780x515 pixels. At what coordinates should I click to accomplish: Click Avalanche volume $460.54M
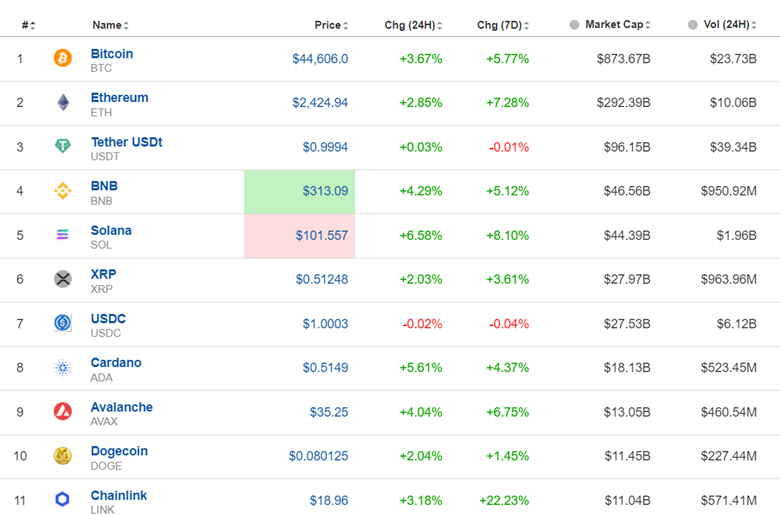click(x=729, y=412)
